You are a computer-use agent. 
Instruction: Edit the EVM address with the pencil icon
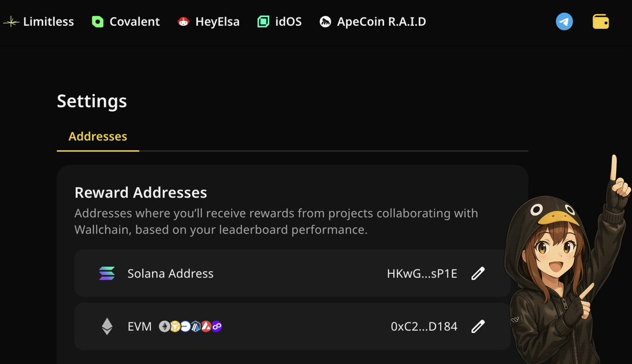pyautogui.click(x=478, y=327)
